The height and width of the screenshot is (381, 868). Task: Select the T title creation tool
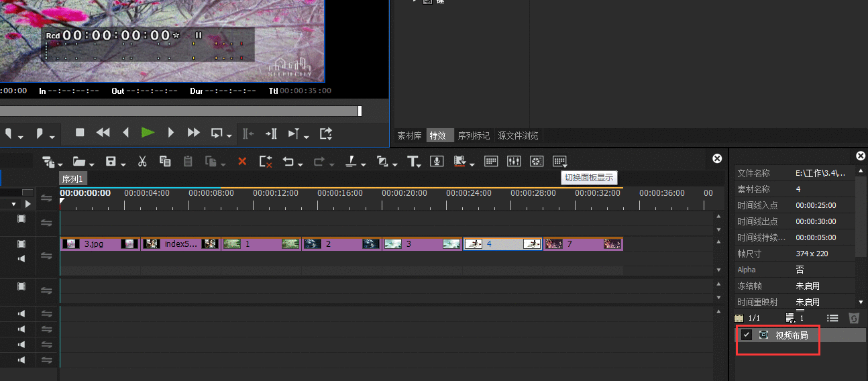coord(412,161)
